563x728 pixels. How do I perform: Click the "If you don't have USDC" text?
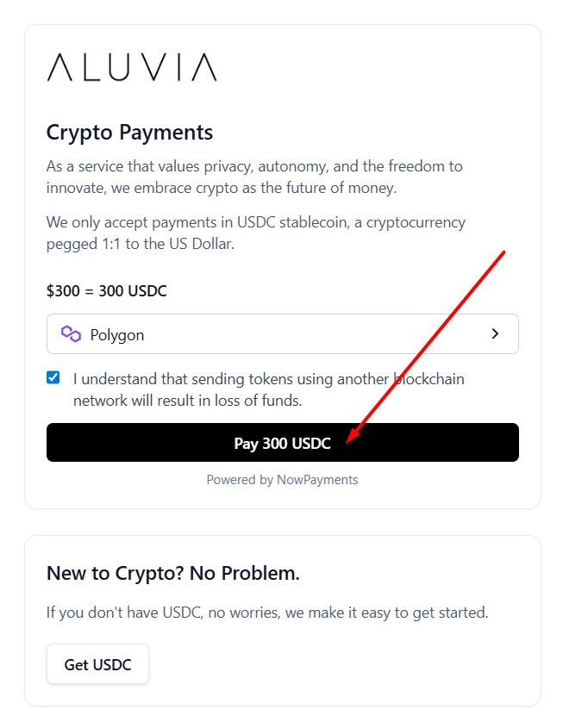[266, 613]
